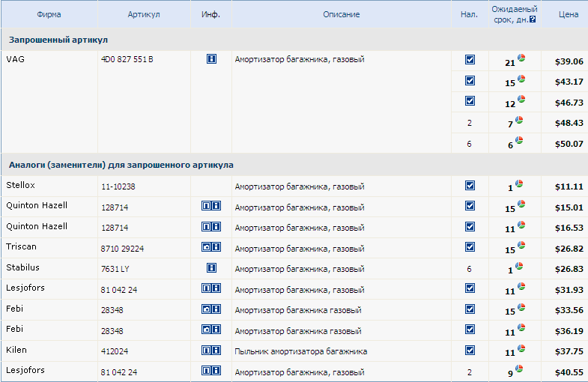Select the price $50.07
This screenshot has width=588, height=382.
point(569,144)
